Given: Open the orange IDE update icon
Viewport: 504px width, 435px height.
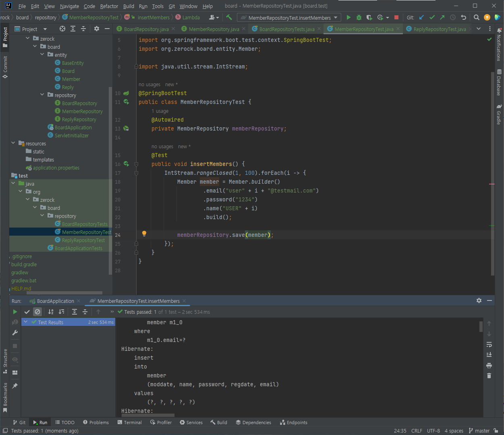Looking at the screenshot, I should click(487, 17).
